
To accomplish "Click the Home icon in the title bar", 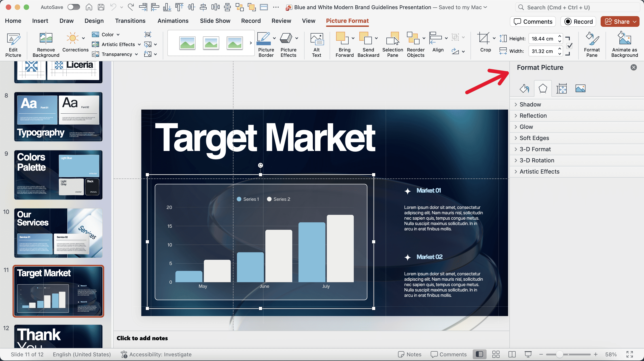I will pyautogui.click(x=89, y=7).
